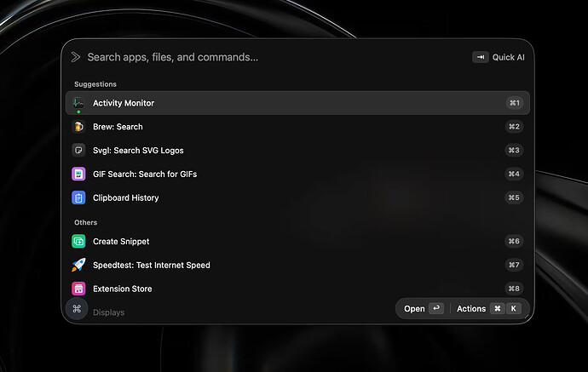The width and height of the screenshot is (588, 372).
Task: Click the K key badge
Action: (514, 308)
